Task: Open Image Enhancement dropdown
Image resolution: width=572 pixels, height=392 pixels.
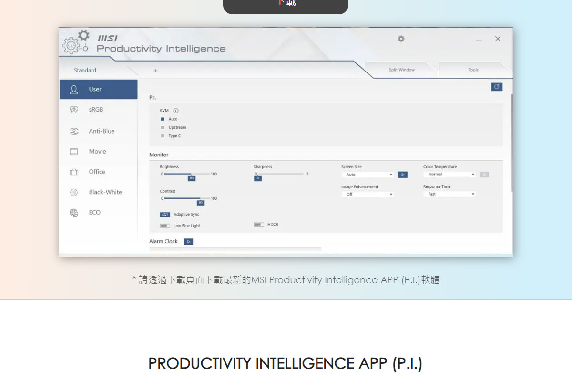Action: coord(368,195)
